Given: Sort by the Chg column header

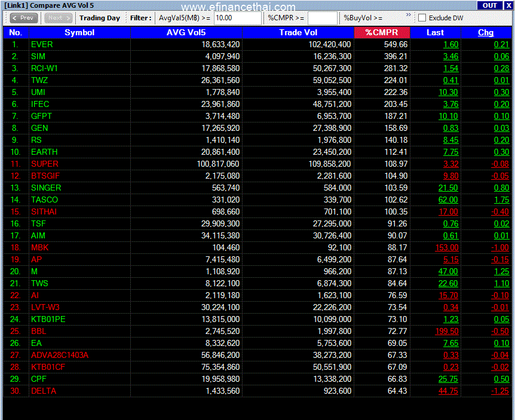Looking at the screenshot, I should pos(486,32).
